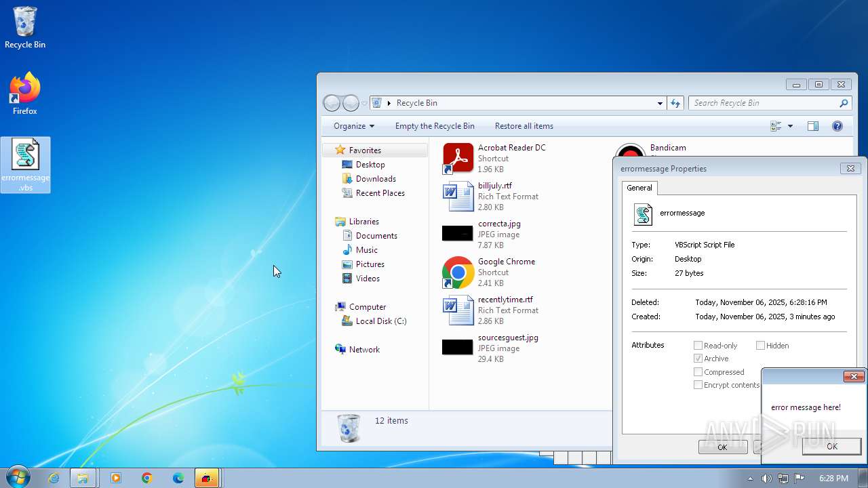Select the billjuly.rtf file icon
The height and width of the screenshot is (488, 868).
point(458,197)
